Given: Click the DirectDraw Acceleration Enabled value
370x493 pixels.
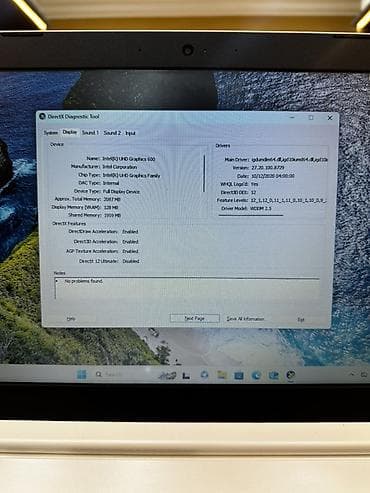Looking at the screenshot, I should tap(130, 231).
